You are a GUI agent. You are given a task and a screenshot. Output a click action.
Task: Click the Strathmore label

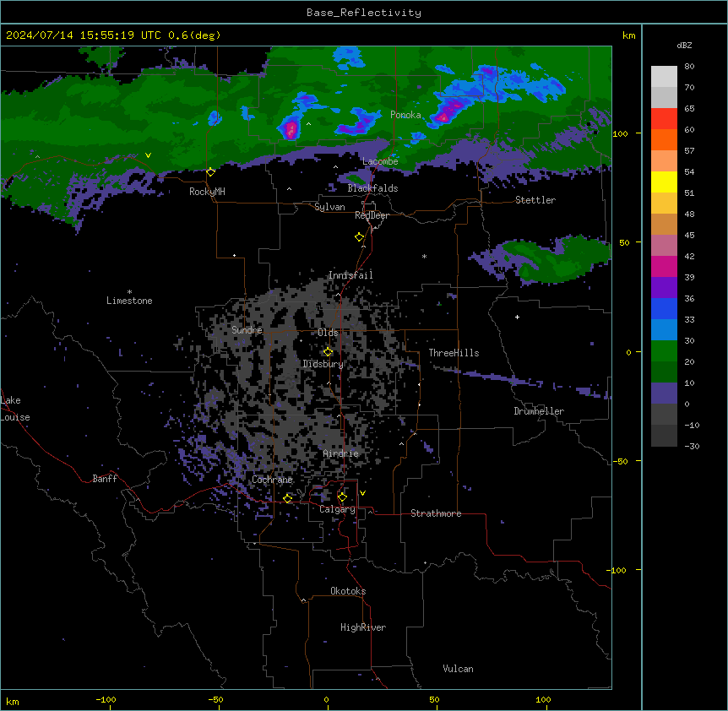(436, 513)
